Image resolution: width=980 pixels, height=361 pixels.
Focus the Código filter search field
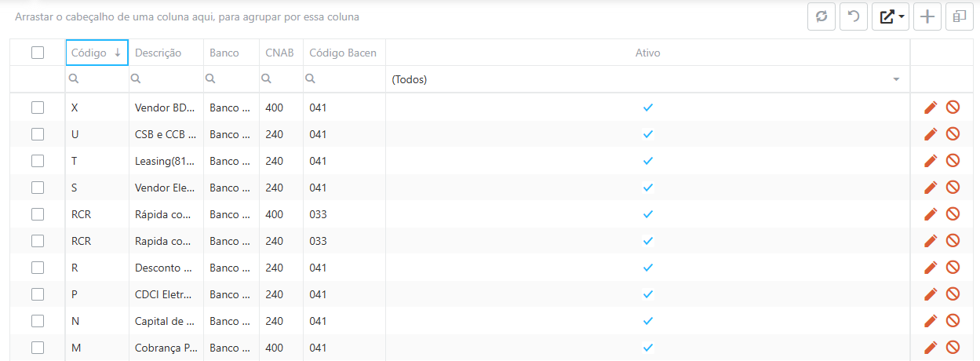pyautogui.click(x=97, y=79)
